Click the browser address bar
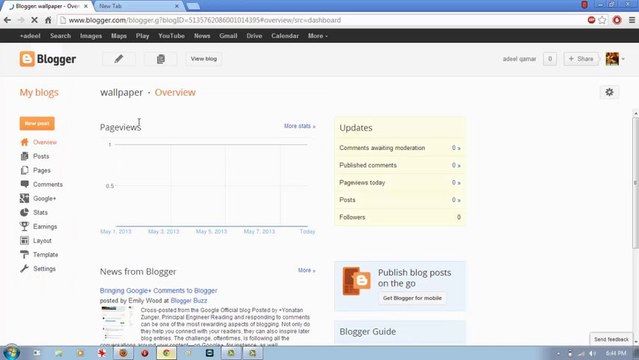The height and width of the screenshot is (360, 639). tap(322, 20)
